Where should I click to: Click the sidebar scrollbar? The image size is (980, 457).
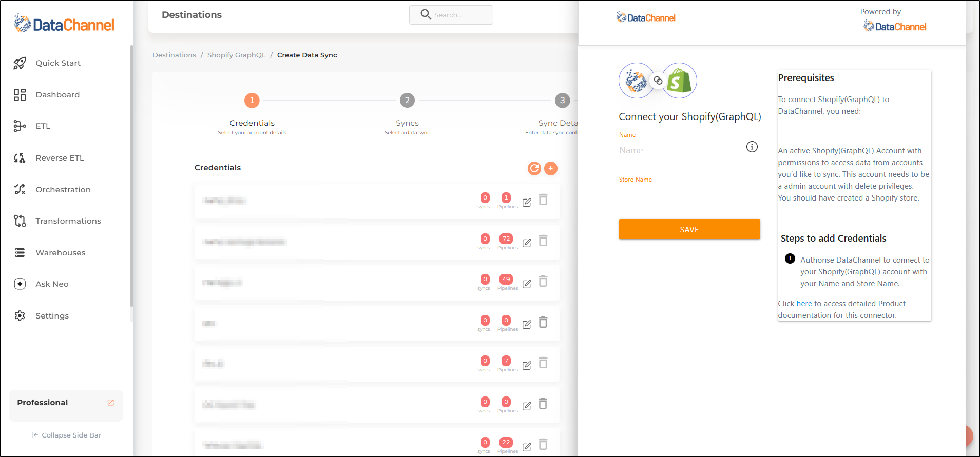pos(131,177)
